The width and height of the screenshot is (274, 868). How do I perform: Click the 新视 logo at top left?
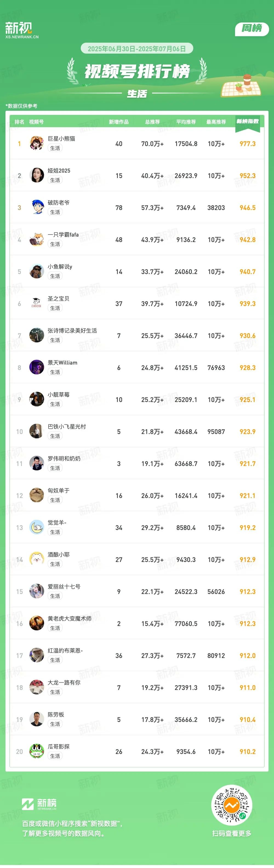22,30
